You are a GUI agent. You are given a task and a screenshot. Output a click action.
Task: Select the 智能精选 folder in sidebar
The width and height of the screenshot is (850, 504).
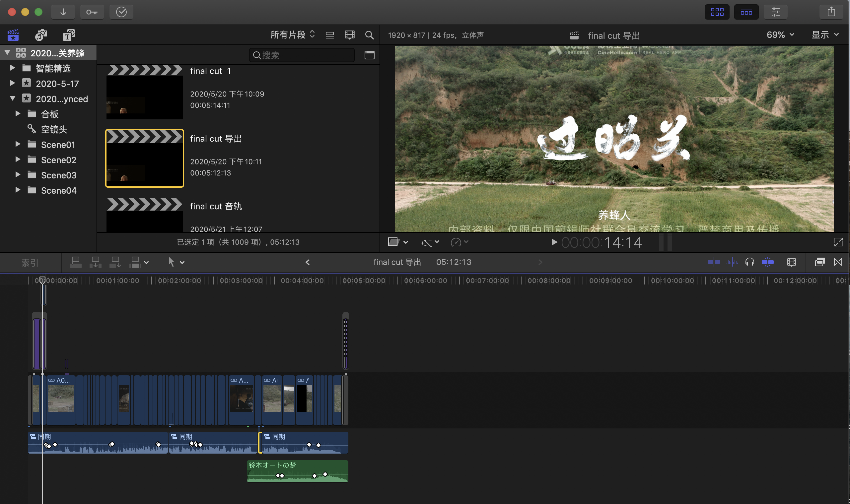point(53,68)
